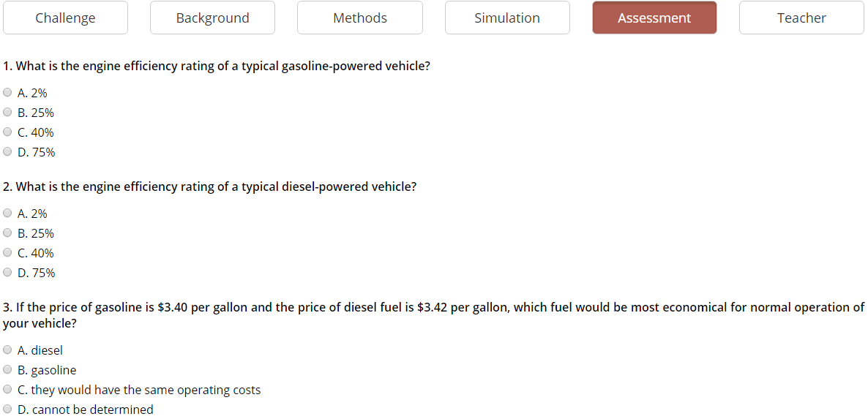Go to the Methods tab
868x419 pixels.
coord(360,18)
